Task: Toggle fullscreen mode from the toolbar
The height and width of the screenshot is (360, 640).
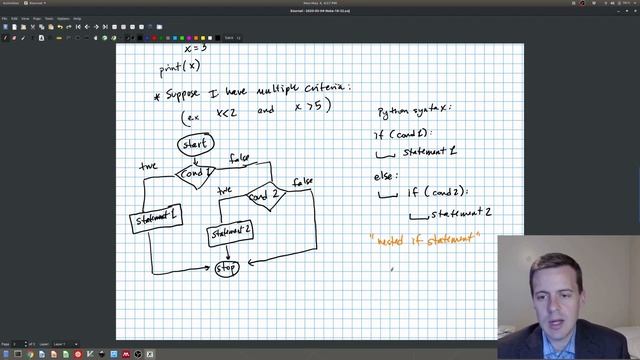Action: (x=160, y=27)
